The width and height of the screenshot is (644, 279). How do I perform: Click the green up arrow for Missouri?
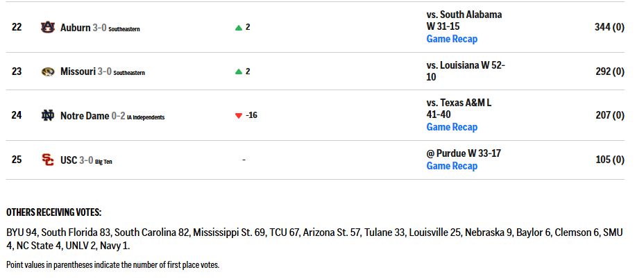click(x=238, y=71)
